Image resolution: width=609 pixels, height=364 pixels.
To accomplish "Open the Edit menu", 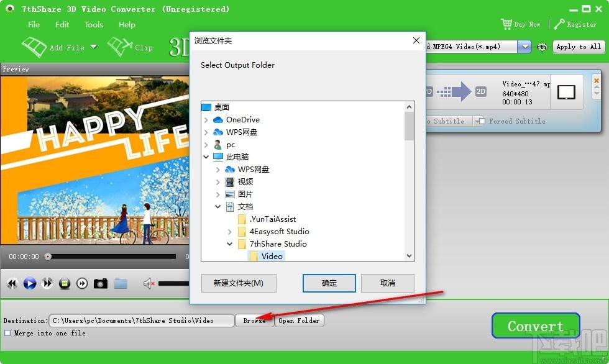I will click(x=62, y=24).
